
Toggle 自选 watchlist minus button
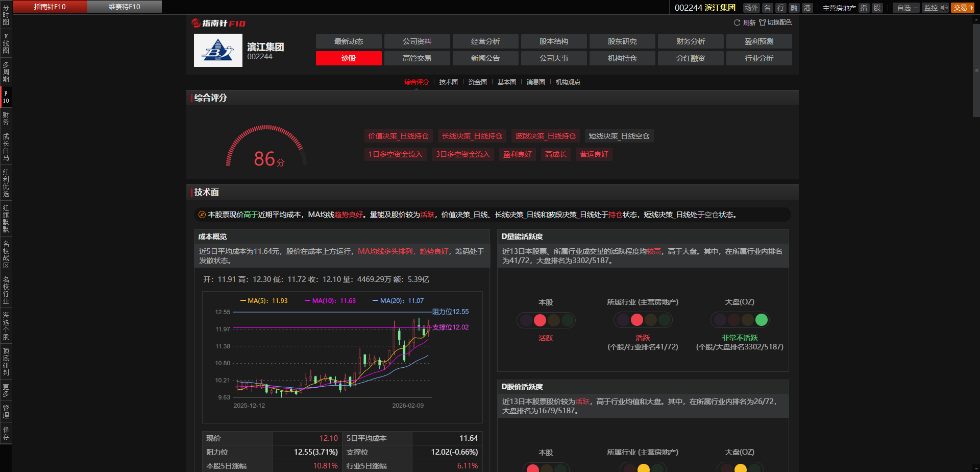click(x=908, y=8)
